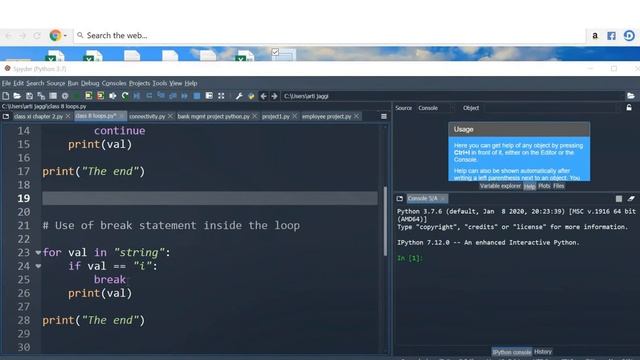This screenshot has height=360, width=640.
Task: Run current cell toolbar icon
Action: point(89,96)
